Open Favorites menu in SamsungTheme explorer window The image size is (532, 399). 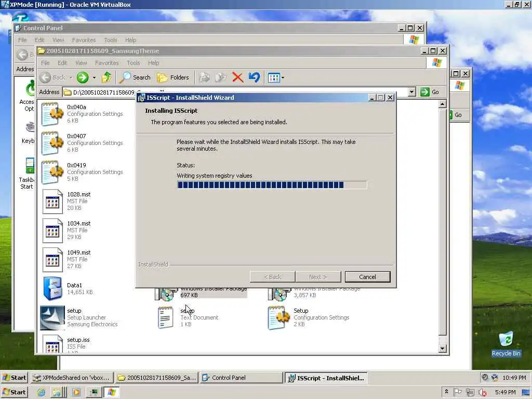click(x=107, y=63)
